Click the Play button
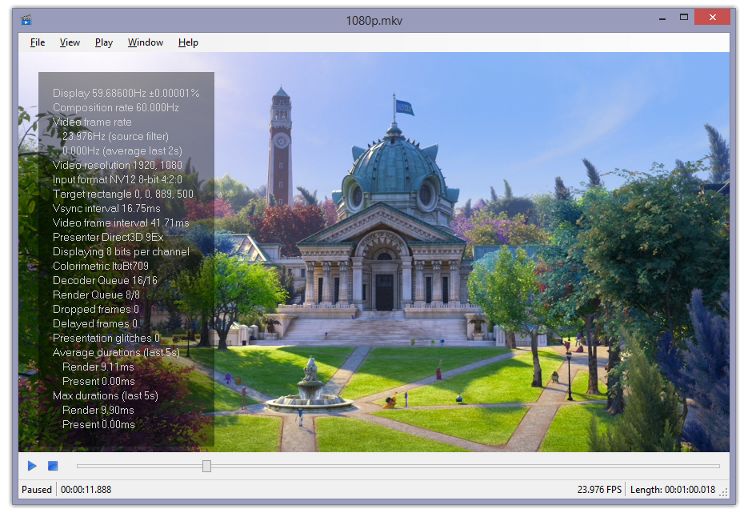 pyautogui.click(x=32, y=466)
